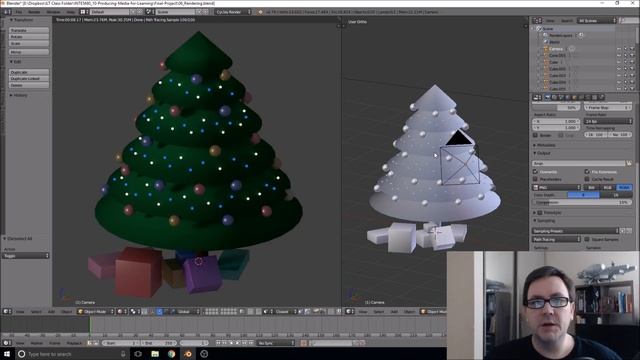The width and height of the screenshot is (640, 360).
Task: Select the RenderLayers row in outliner
Action: coord(560,35)
